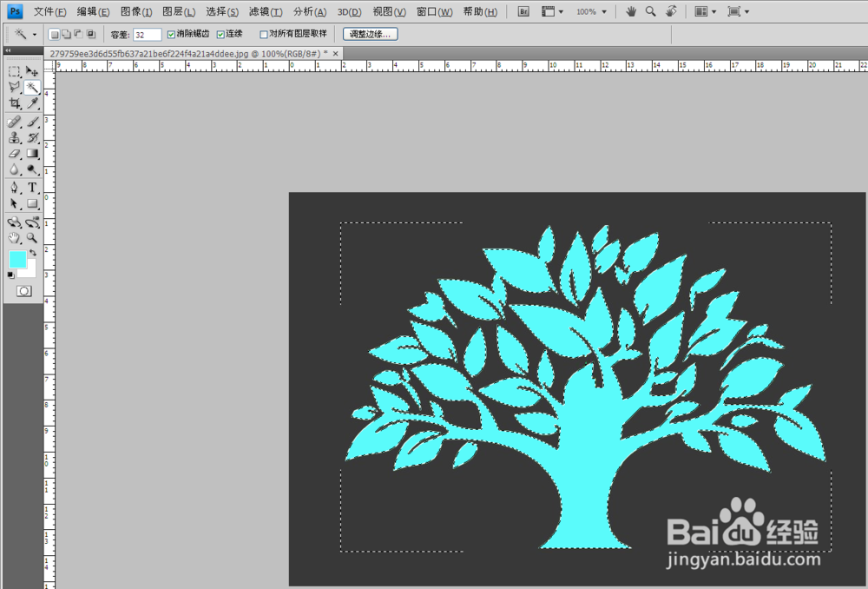
Task: Click the 调整边缘... button
Action: pos(371,35)
